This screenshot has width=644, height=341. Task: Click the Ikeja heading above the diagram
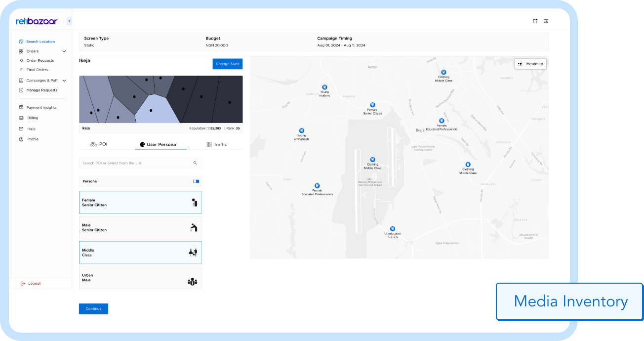(x=84, y=60)
